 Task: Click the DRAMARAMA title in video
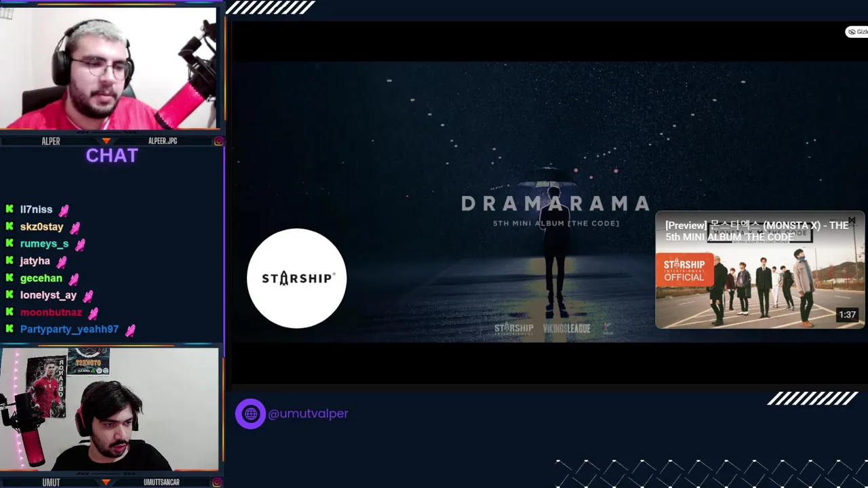[556, 203]
